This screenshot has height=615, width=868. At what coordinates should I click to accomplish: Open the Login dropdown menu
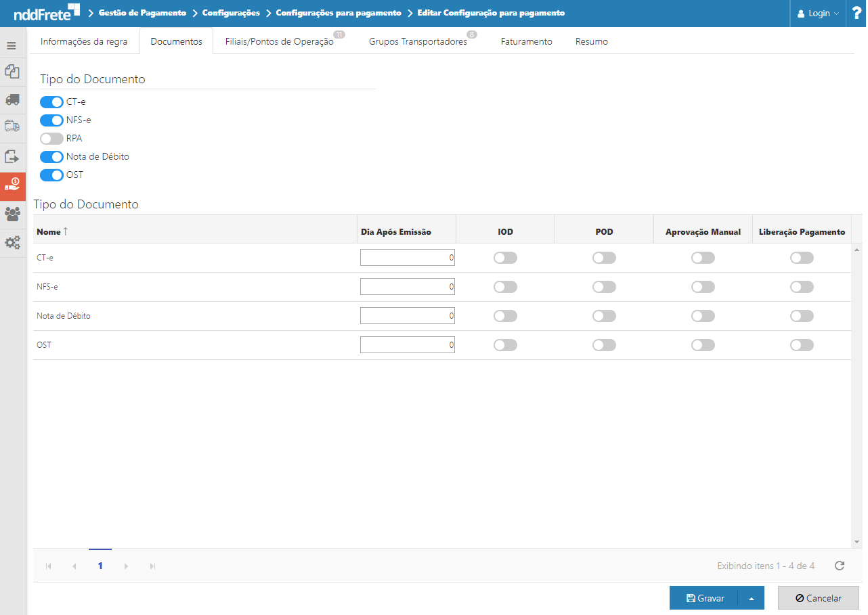(x=818, y=13)
